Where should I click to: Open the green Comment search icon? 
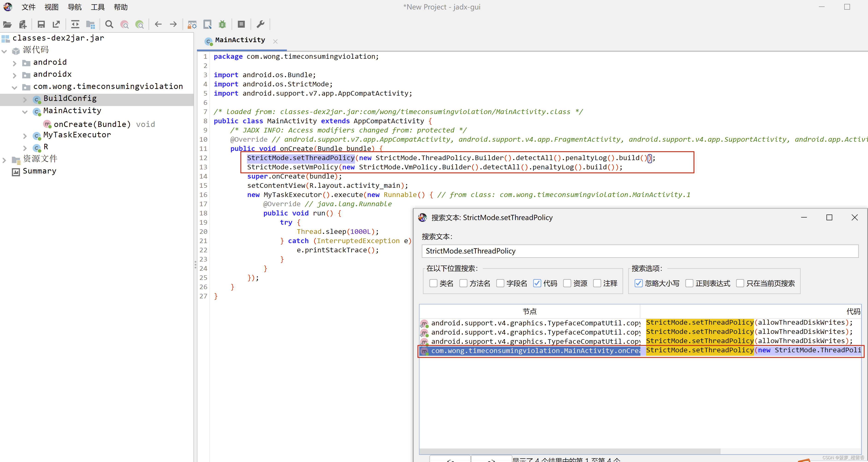tap(140, 24)
